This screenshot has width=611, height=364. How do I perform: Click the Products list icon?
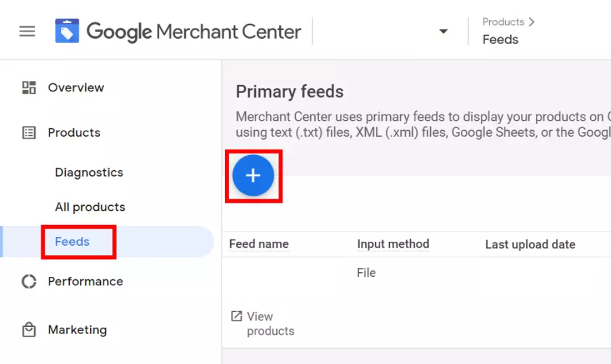click(29, 133)
